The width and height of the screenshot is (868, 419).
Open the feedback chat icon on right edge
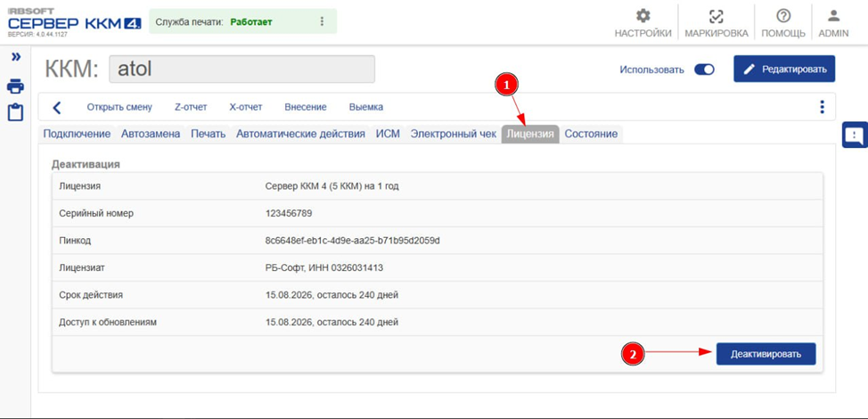click(x=854, y=136)
